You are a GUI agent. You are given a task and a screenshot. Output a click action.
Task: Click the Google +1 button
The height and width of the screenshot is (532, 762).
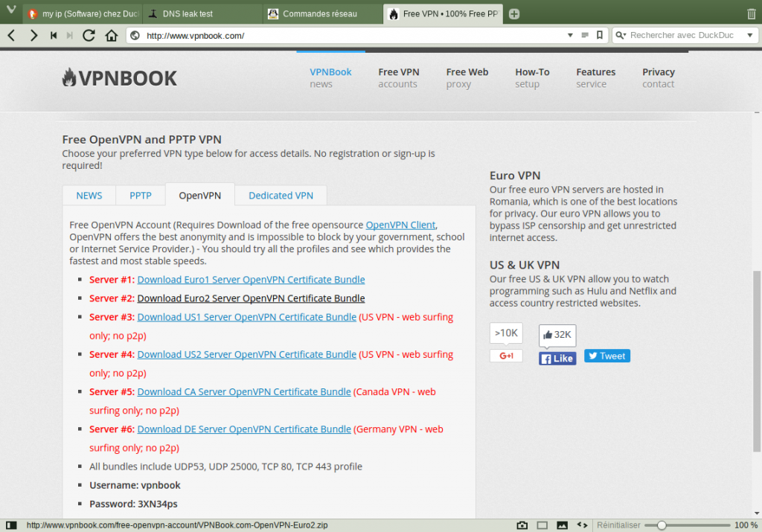tap(506, 356)
